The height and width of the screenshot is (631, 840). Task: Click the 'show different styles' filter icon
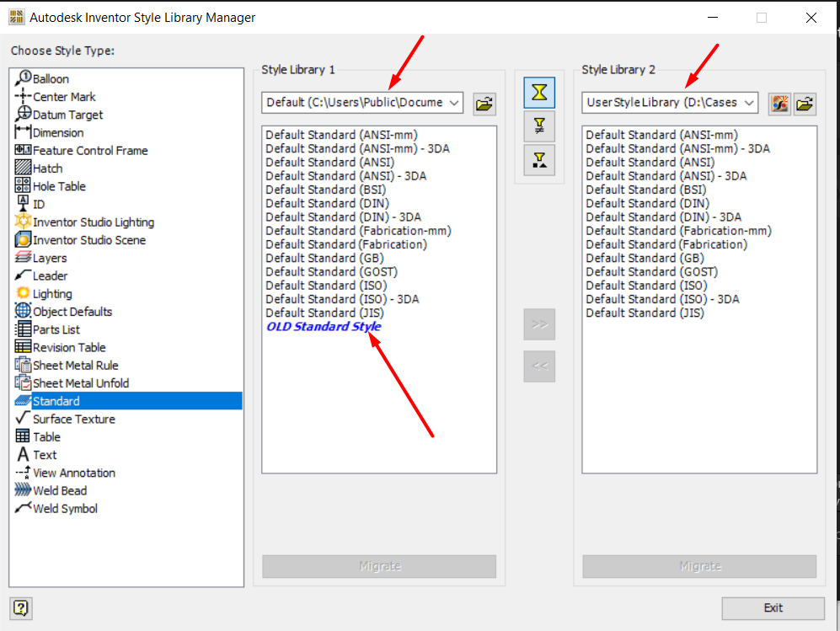coord(539,126)
